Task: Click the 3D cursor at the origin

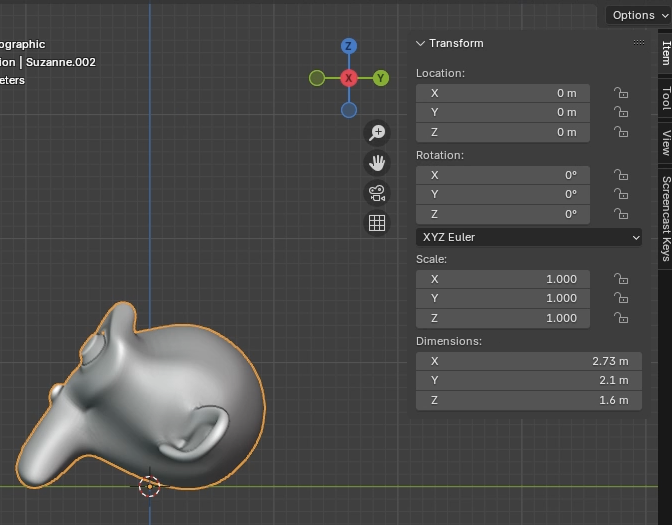Action: 150,486
